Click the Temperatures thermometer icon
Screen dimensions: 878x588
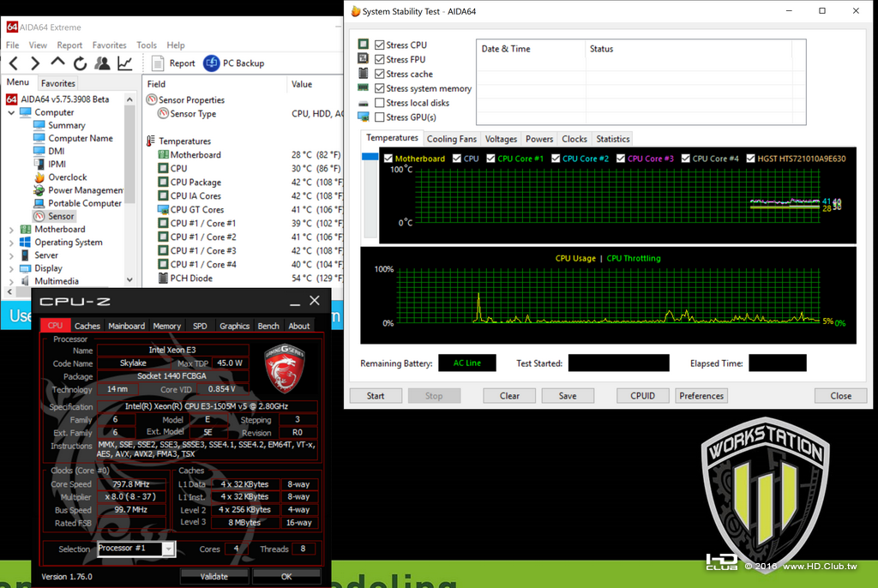coord(151,141)
